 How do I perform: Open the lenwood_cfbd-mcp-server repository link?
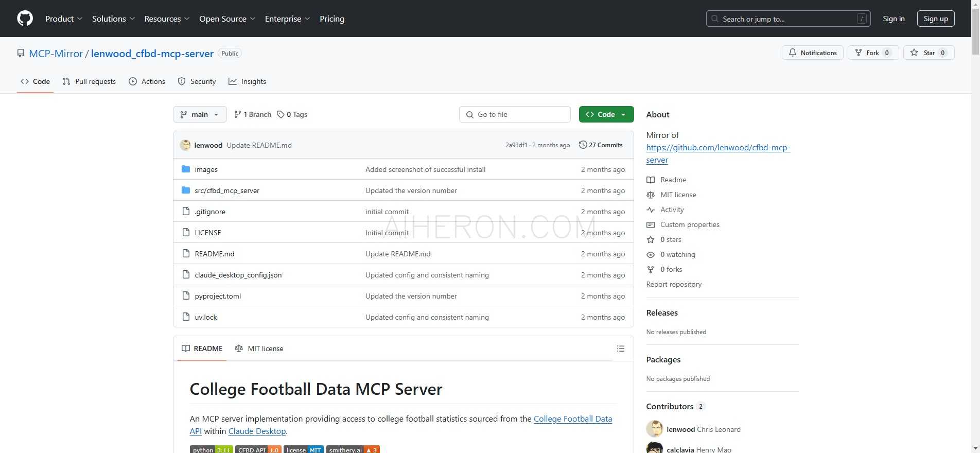pos(152,54)
